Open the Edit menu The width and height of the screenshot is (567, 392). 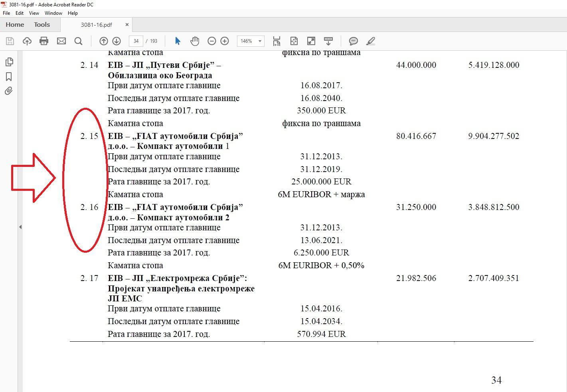[x=20, y=13]
